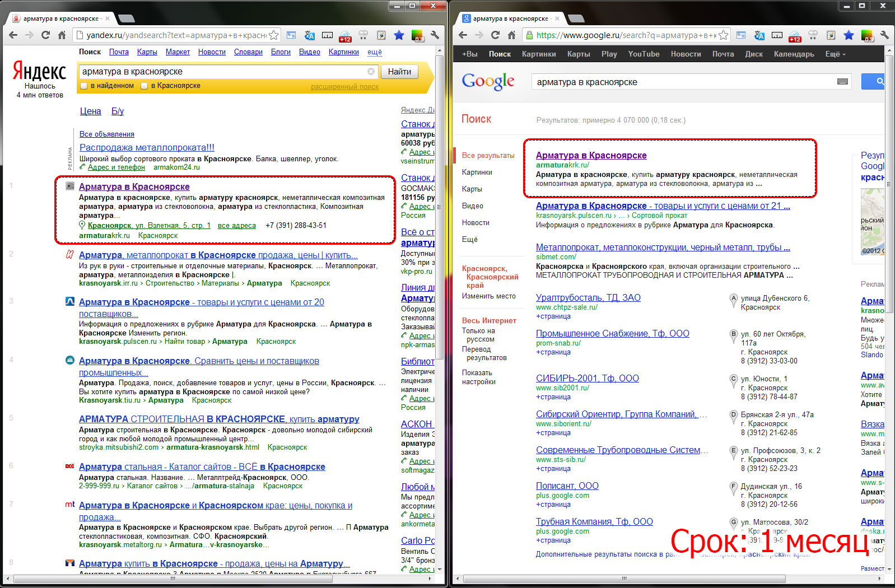Screen dimensions: 895x588
Task: Go back in the Yandex browser window
Action: pos(13,35)
